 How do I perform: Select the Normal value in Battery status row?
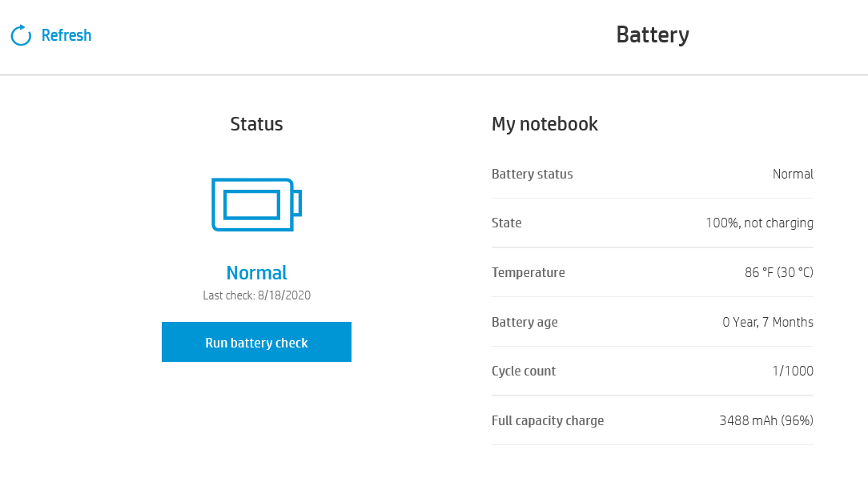793,174
